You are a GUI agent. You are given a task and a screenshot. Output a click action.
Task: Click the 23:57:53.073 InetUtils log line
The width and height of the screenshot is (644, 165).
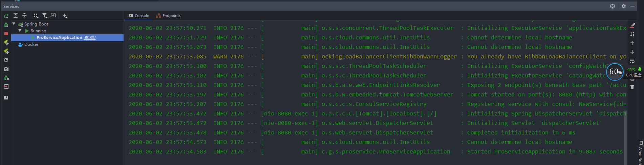350,47
